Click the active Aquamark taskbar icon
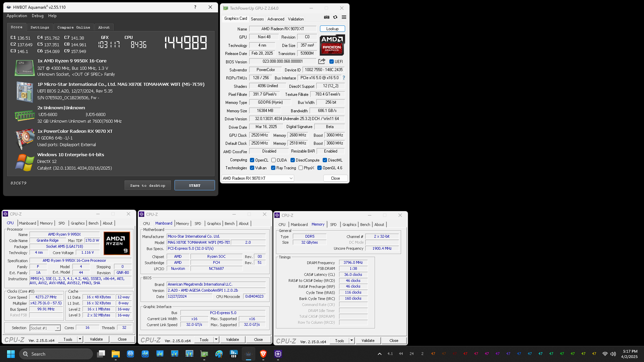 pos(249,354)
